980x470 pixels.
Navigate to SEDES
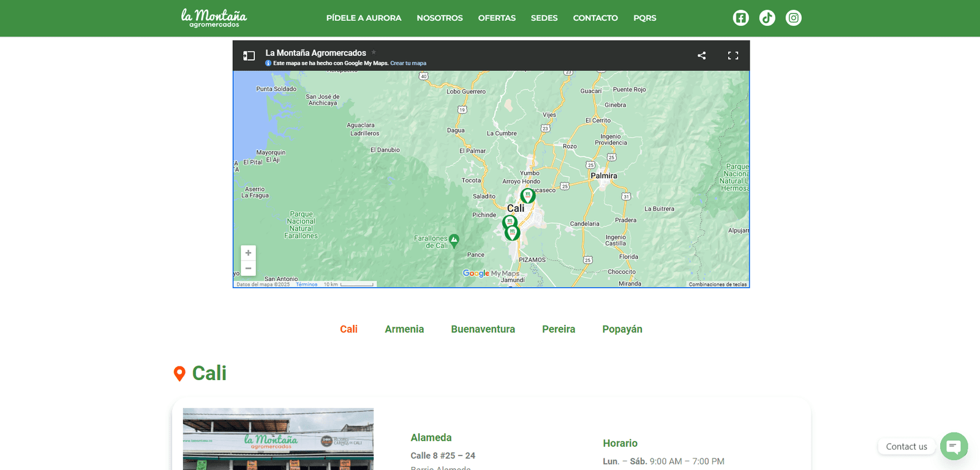tap(544, 18)
